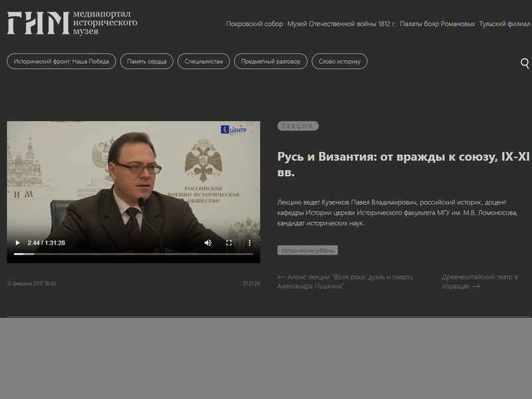Click the Исторические субботы tag
Screen dimensions: 532x399
(307, 251)
